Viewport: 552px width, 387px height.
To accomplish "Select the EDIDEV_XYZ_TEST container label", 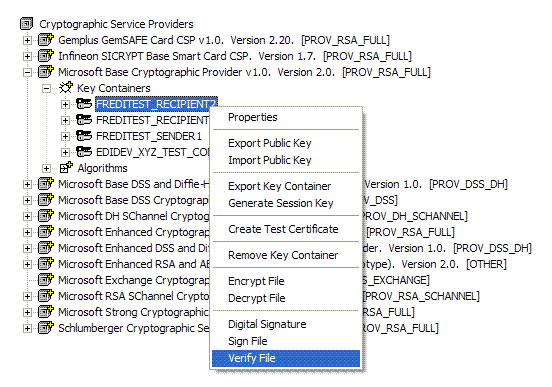I will 153,152.
